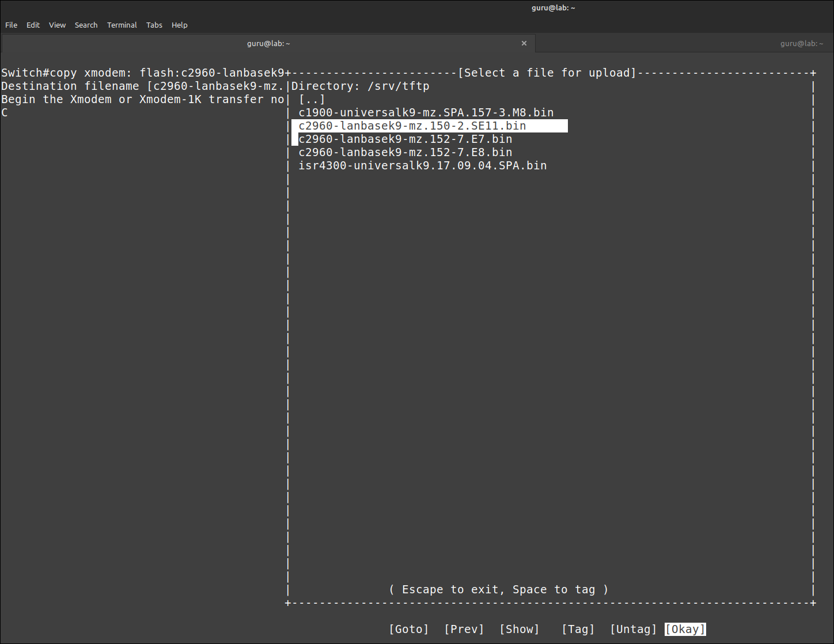Click the [Prev] button
834x644 pixels.
point(464,629)
